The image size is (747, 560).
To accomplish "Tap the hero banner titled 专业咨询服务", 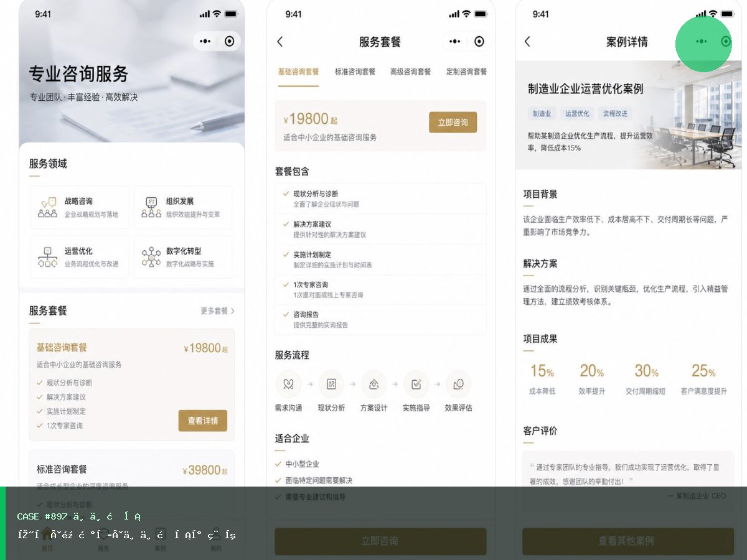I will (x=131, y=72).
